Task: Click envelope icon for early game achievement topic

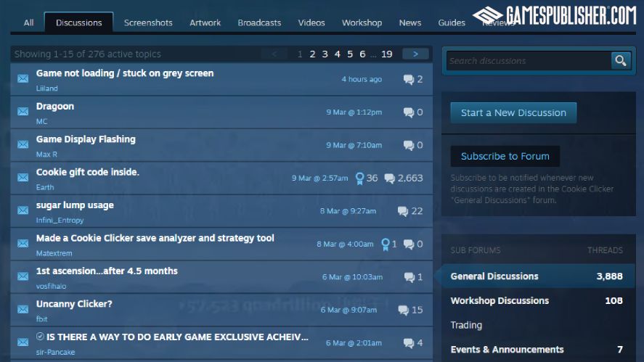Action: [23, 342]
